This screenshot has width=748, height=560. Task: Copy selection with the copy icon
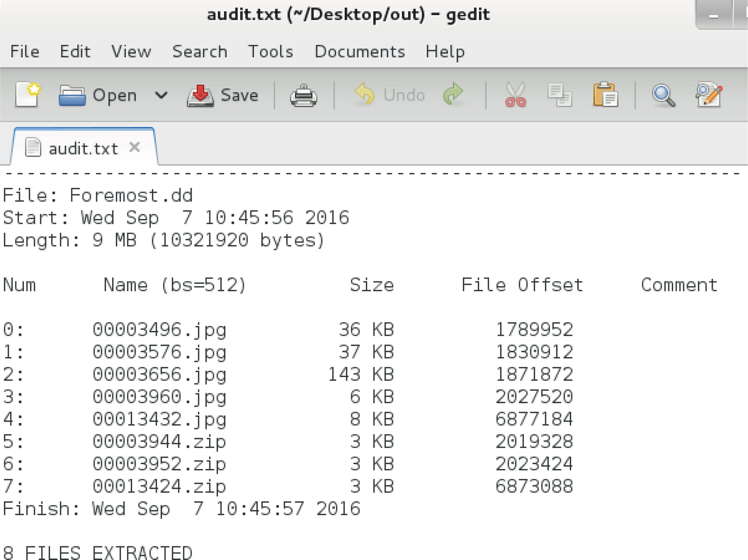560,95
